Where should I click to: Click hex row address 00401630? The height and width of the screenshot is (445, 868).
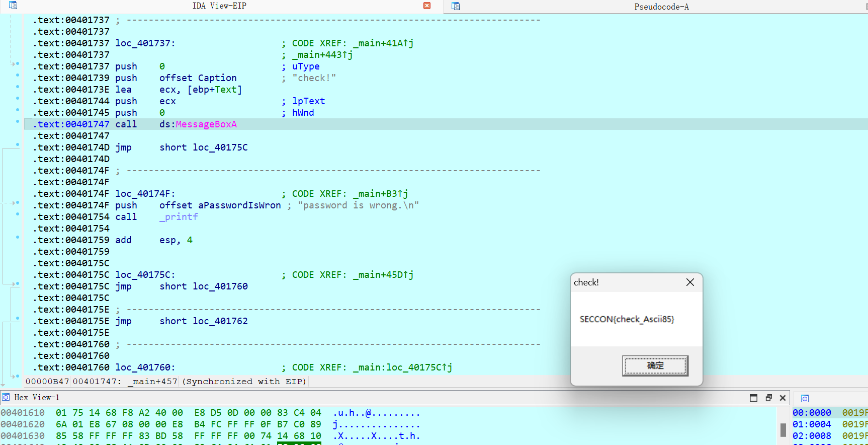click(23, 436)
